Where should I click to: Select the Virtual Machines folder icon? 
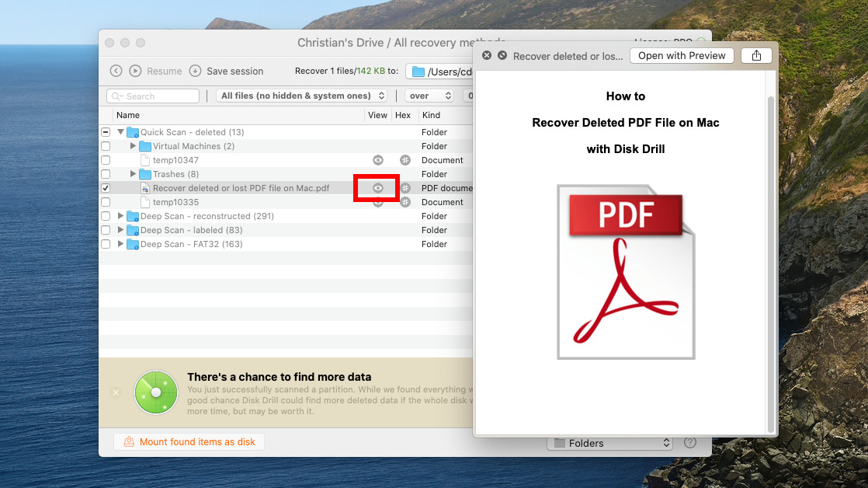tap(145, 146)
